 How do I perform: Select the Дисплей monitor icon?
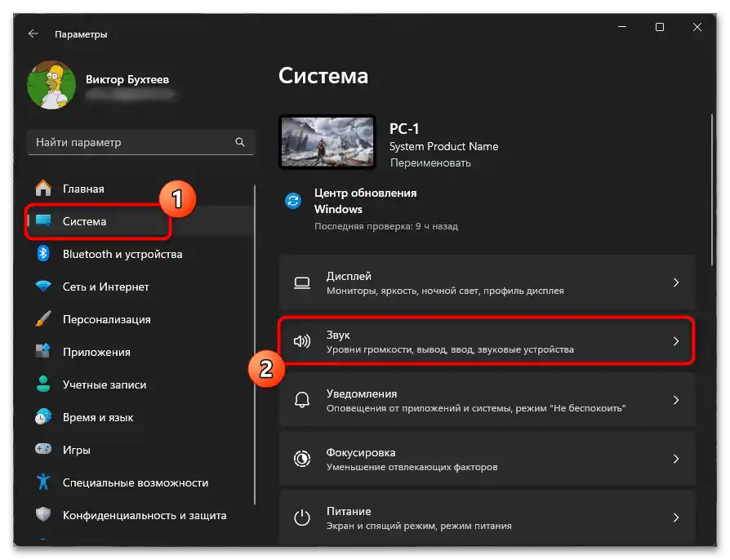click(x=302, y=282)
